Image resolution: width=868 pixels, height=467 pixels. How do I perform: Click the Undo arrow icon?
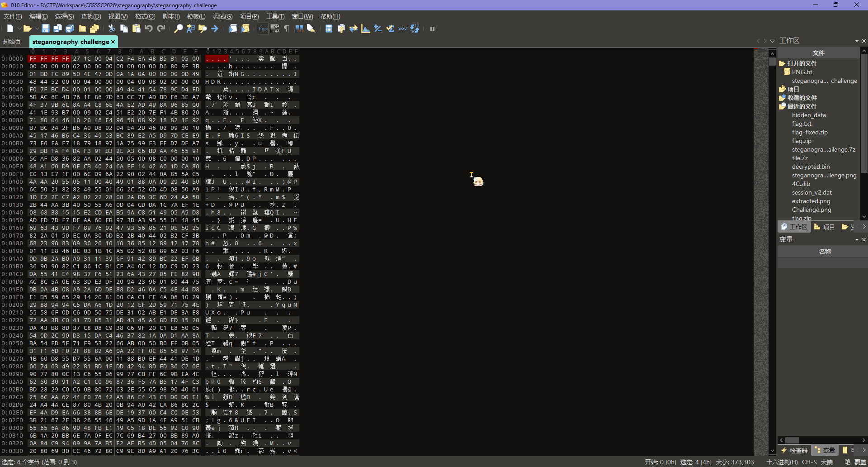click(149, 29)
